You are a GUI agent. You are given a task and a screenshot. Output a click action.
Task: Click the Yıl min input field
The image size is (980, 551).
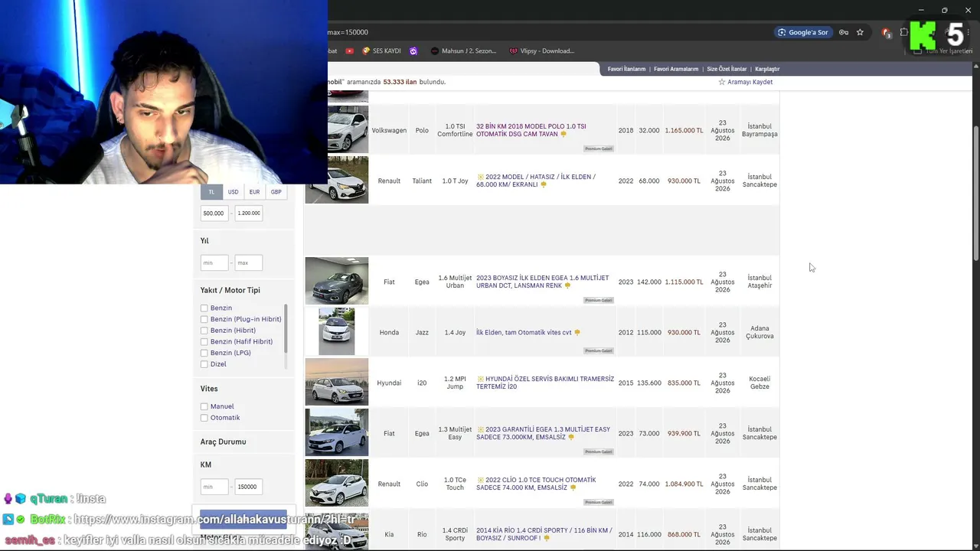[x=214, y=263]
